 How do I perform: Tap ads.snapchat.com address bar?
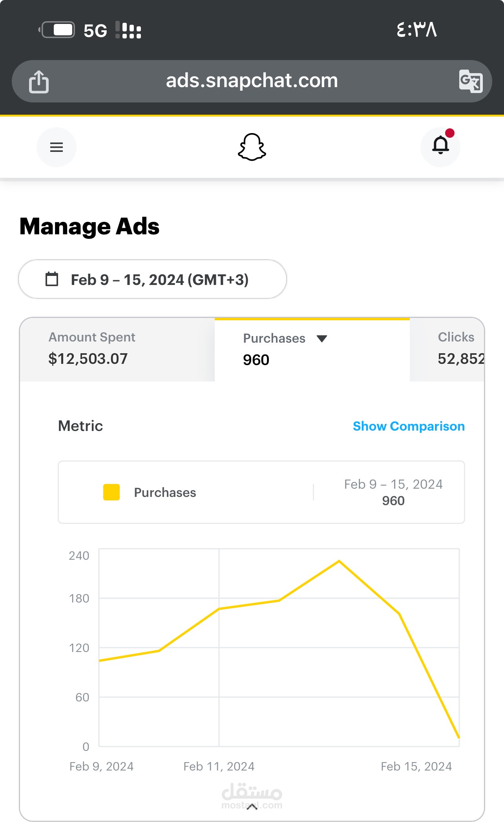point(252,81)
